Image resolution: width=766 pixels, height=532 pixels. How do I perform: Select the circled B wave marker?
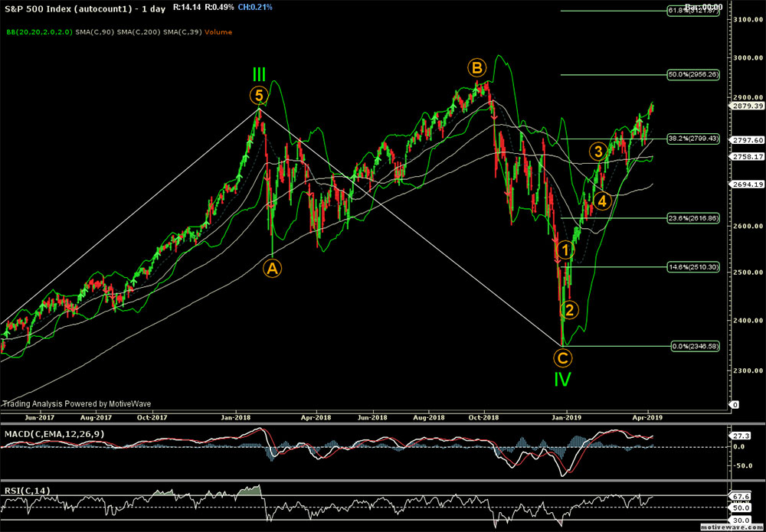click(x=476, y=68)
